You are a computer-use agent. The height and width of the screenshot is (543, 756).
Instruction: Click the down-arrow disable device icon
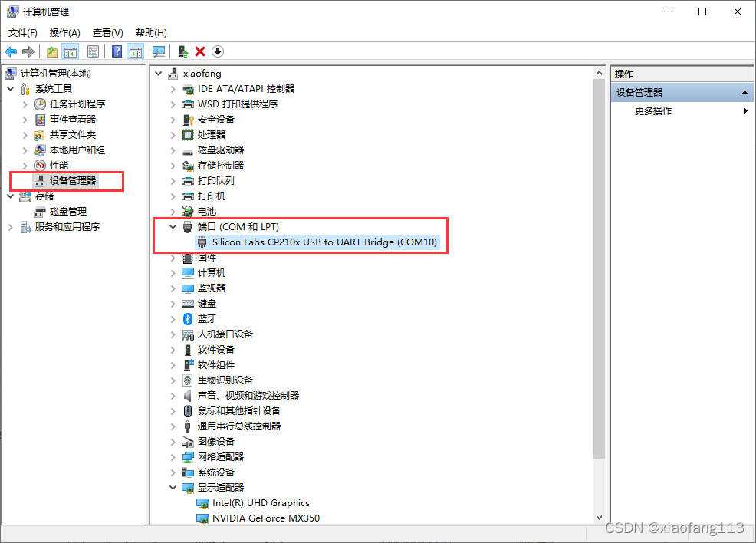coord(218,51)
